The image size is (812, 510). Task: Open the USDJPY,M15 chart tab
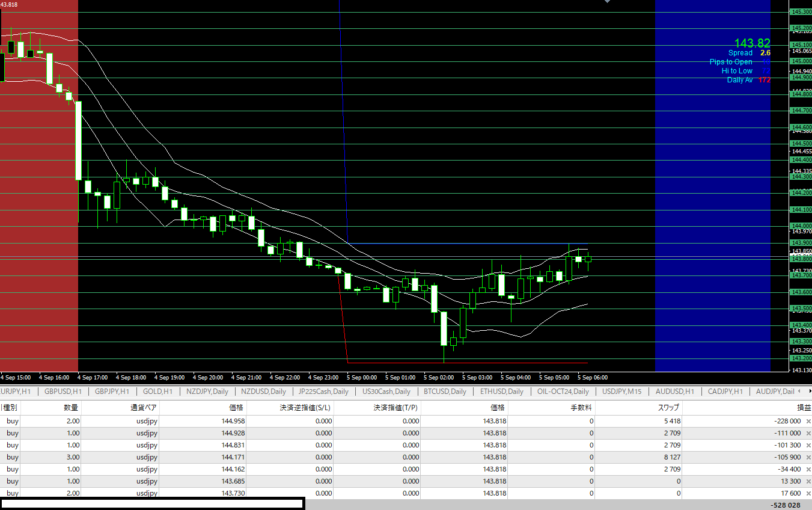point(621,392)
